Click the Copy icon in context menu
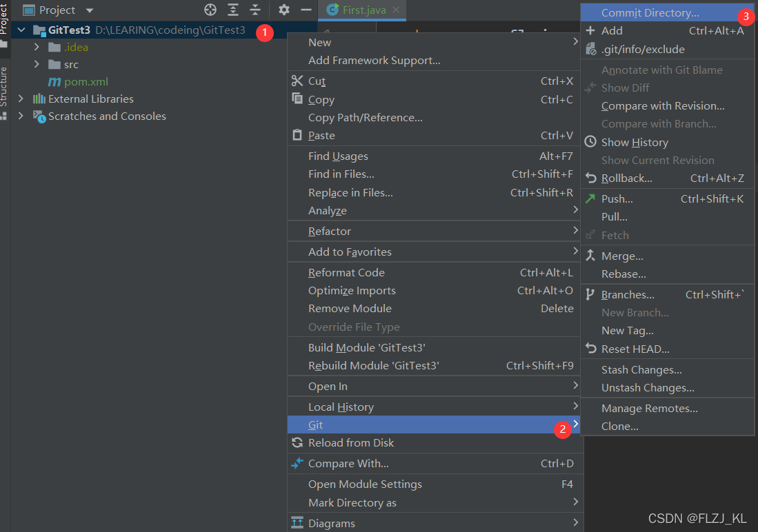 pyautogui.click(x=297, y=99)
